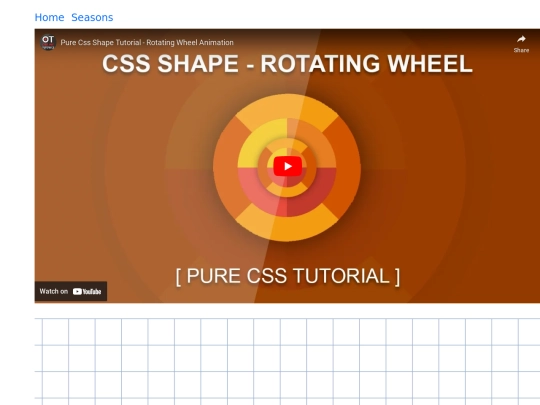Go to the Seasons page link

[92, 17]
